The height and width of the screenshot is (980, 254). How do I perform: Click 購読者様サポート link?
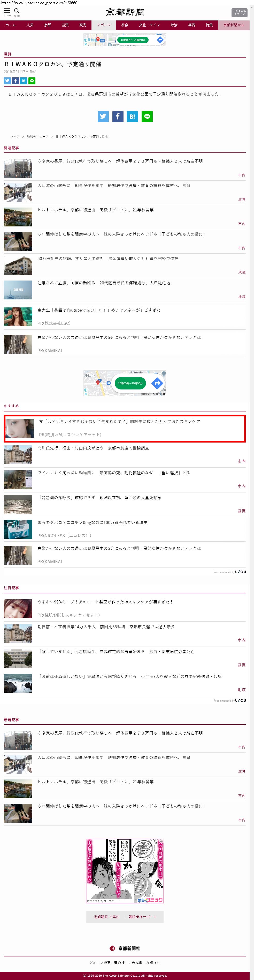coord(142,917)
